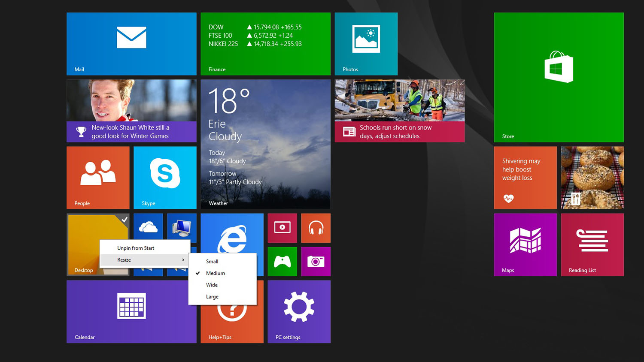Open the Photos app tile

366,44
